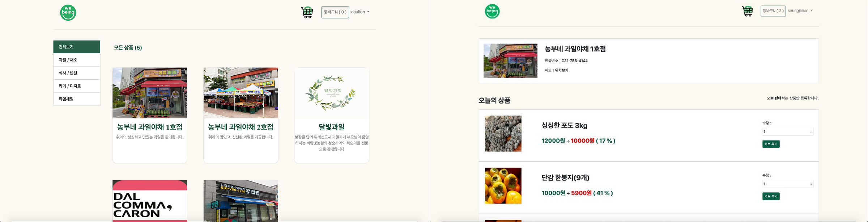Open the 장바구니( 0 ) cart button
This screenshot has width=868, height=222.
pyautogui.click(x=335, y=12)
